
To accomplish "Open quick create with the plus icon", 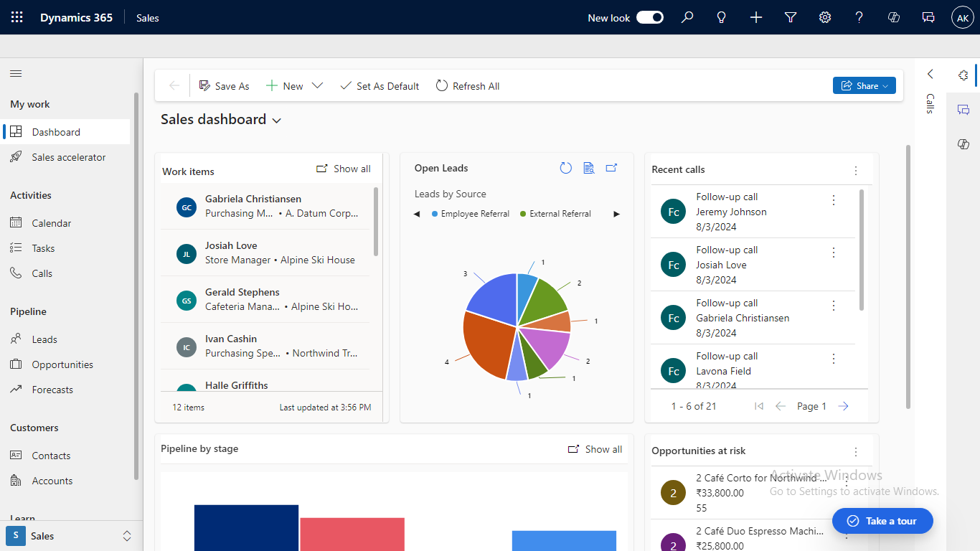I will (x=755, y=17).
